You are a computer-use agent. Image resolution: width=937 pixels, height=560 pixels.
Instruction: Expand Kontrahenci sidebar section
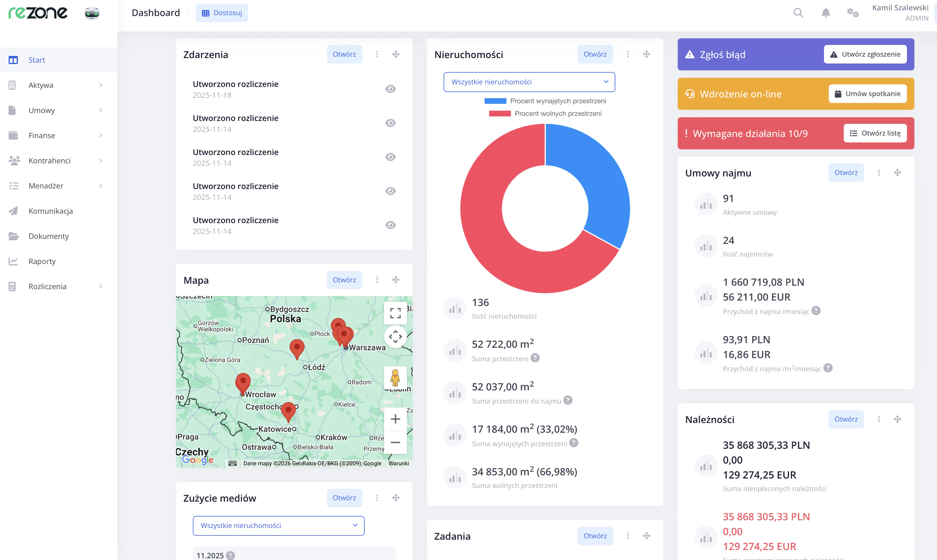coord(58,161)
